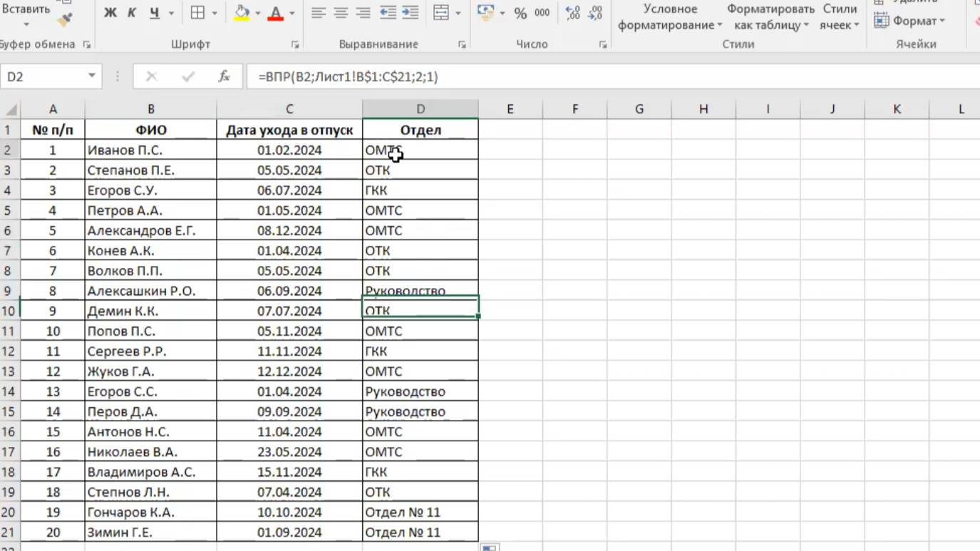Open the fill color dropdown arrow
Viewport: 980px width, 551px height.
(x=258, y=13)
